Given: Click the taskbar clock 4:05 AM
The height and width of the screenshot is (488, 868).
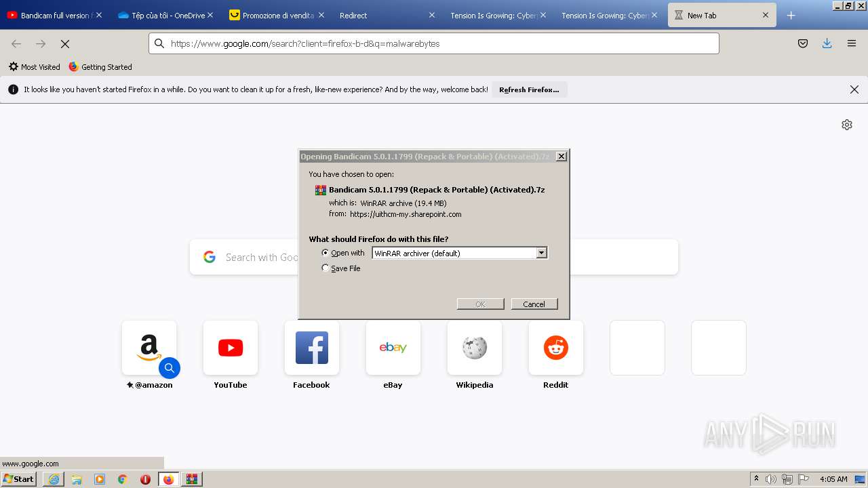Looking at the screenshot, I should (x=833, y=479).
